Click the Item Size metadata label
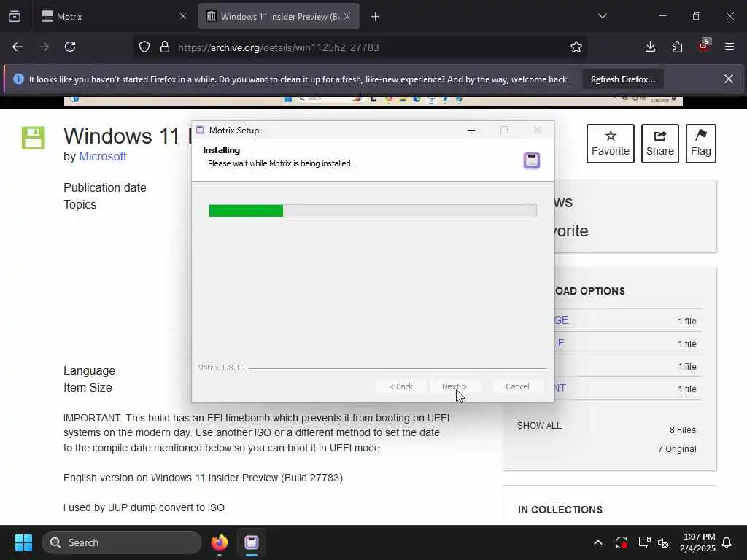The height and width of the screenshot is (560, 747). (x=88, y=387)
